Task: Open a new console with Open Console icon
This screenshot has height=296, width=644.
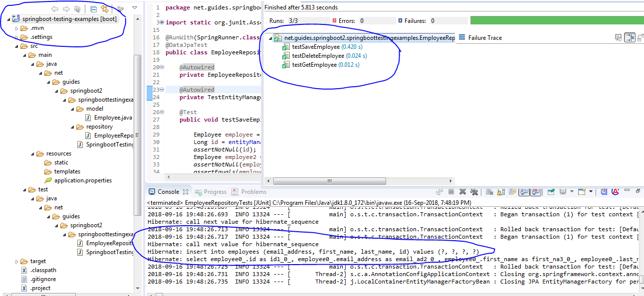Action: pos(582,191)
